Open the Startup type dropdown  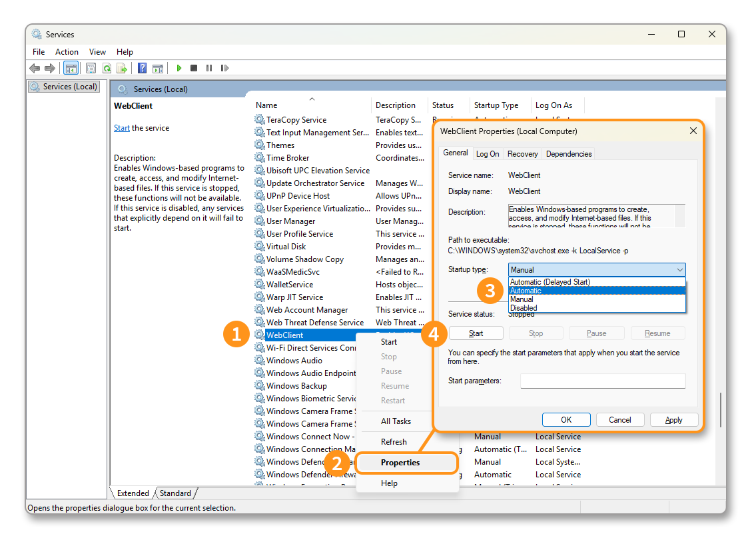pyautogui.click(x=597, y=270)
